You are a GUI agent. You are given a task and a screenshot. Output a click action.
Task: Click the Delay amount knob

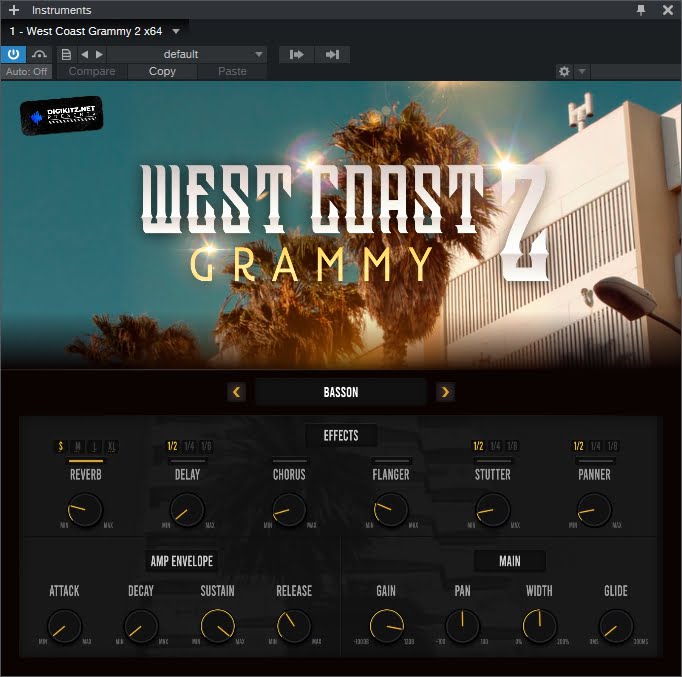coord(187,510)
